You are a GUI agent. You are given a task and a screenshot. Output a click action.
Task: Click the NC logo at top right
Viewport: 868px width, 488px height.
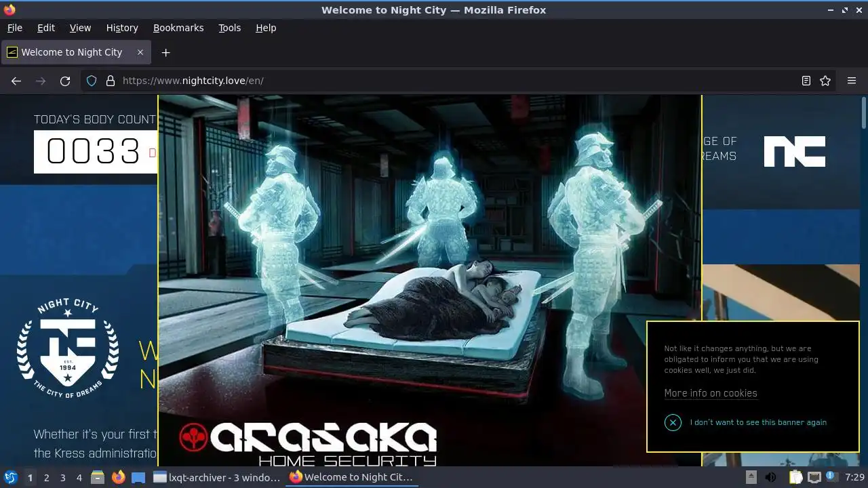click(794, 151)
